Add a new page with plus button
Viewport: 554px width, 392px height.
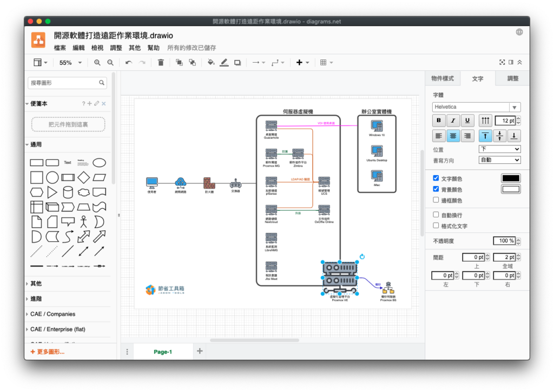(x=200, y=351)
